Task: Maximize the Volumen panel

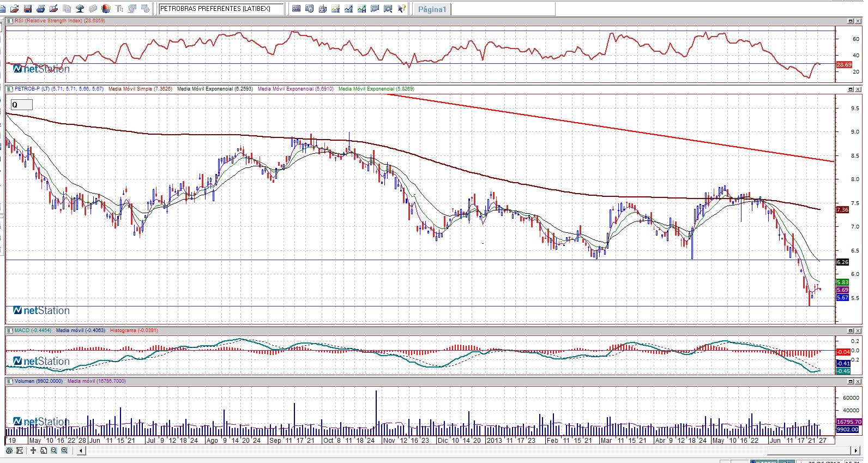Action: point(851,381)
